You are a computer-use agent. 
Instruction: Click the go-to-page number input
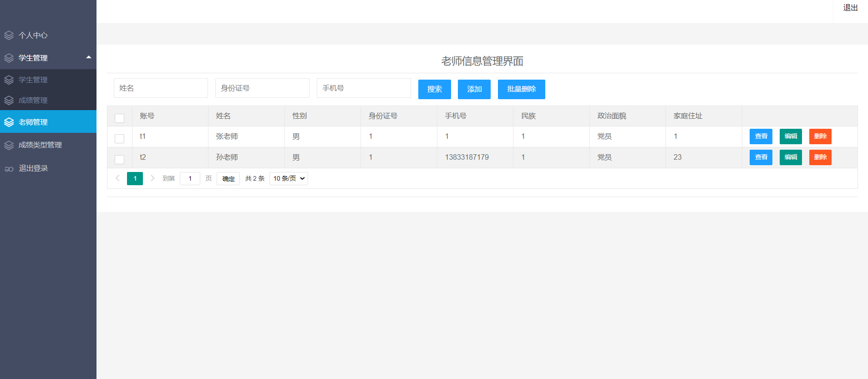(x=190, y=178)
